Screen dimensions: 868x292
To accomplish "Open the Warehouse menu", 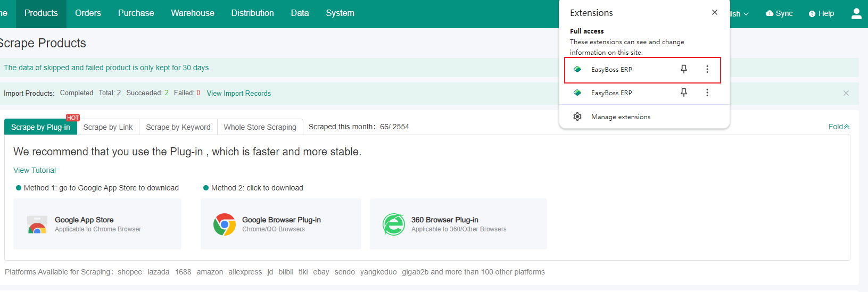I will coord(193,13).
